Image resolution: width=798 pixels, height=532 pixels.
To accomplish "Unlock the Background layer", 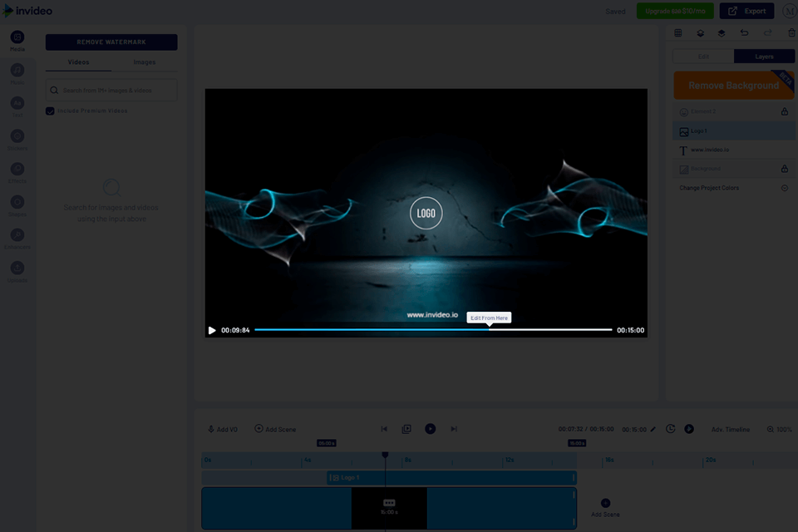I will 785,168.
